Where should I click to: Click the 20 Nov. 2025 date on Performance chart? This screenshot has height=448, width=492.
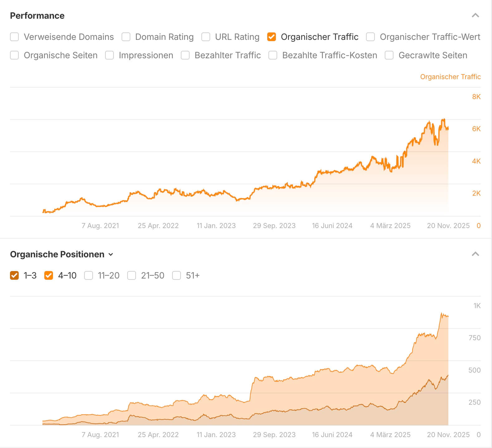point(448,226)
